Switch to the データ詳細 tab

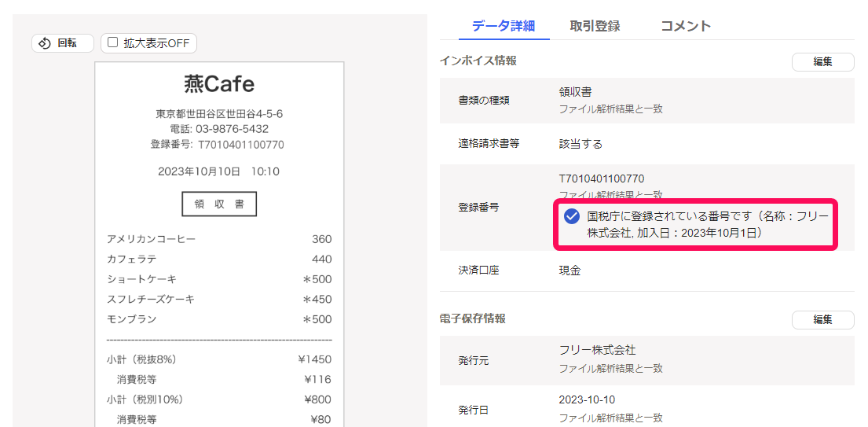(504, 25)
